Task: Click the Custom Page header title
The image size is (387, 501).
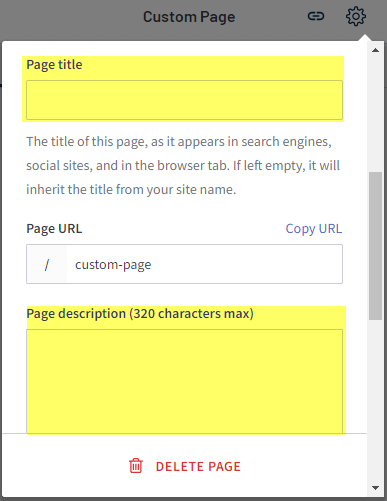Action: tap(189, 17)
